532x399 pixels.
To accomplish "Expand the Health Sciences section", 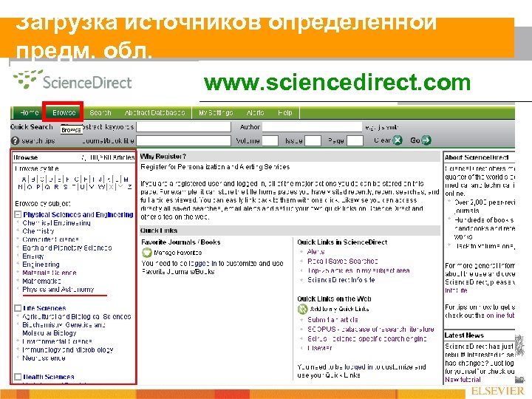I will pos(18,377).
